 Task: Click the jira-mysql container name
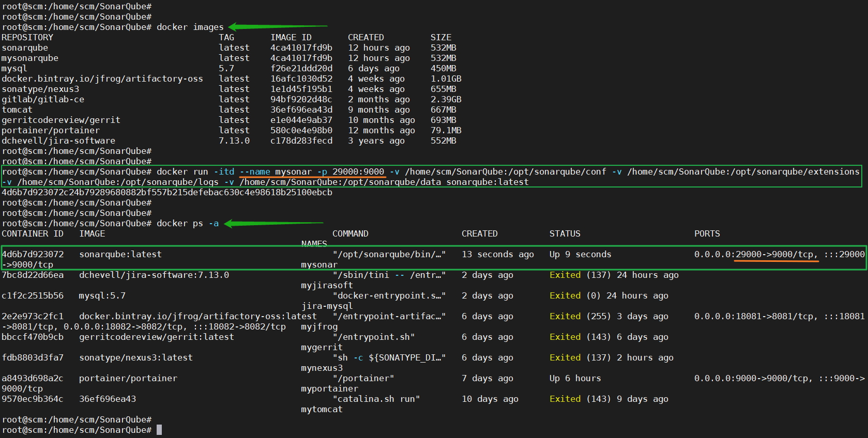327,306
